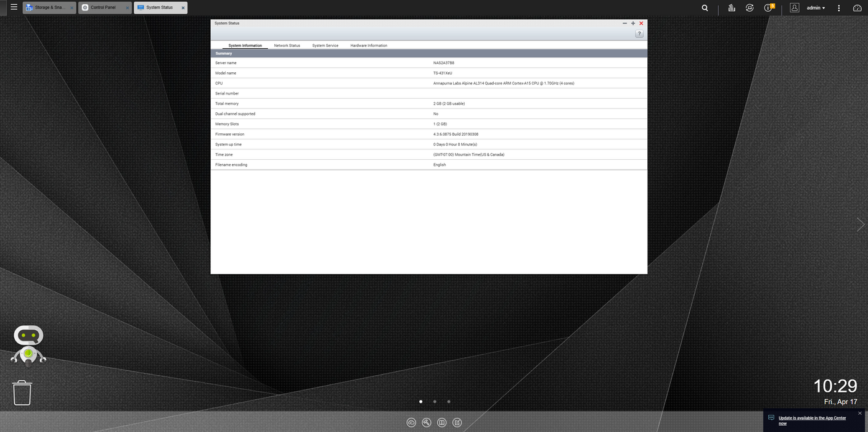Open the System Service tab
Screen dimensions: 868x432
325,45
